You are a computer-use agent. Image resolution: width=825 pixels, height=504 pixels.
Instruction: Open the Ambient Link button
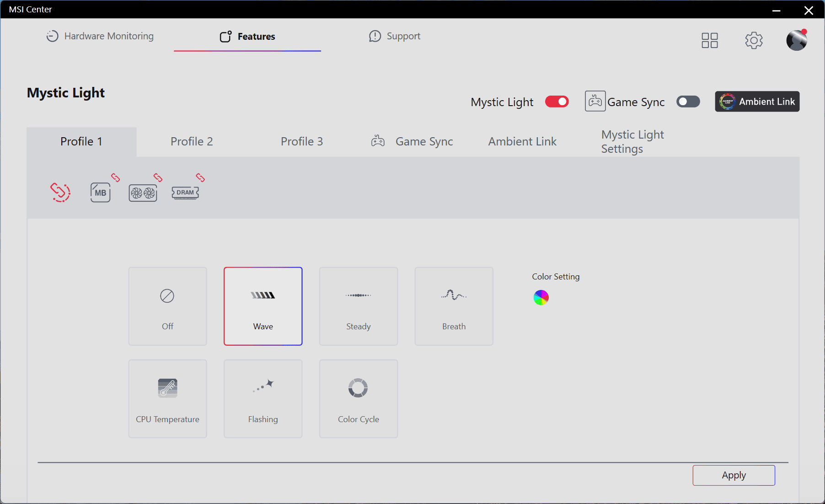click(757, 102)
